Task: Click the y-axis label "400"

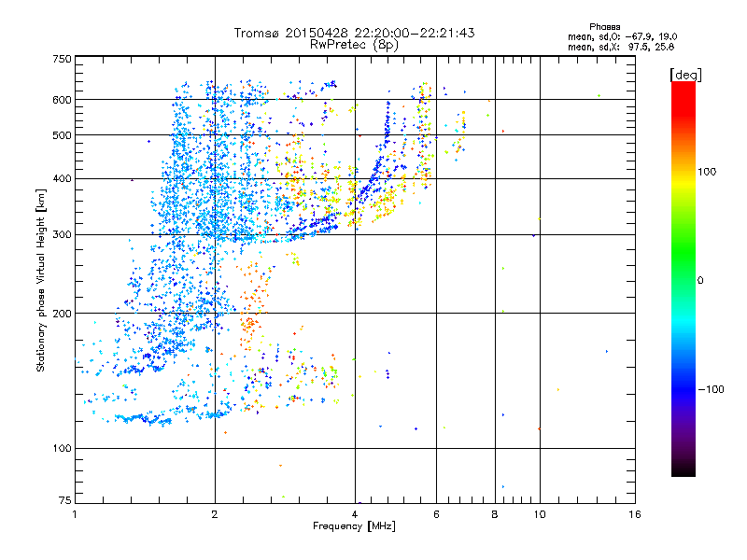Action: coord(62,178)
